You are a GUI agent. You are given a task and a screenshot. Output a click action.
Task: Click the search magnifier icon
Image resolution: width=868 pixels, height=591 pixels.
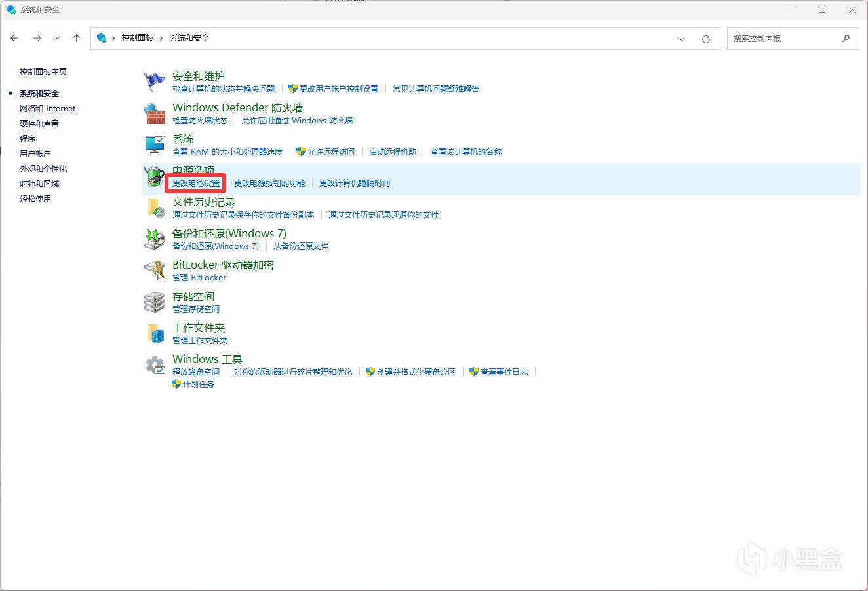click(x=846, y=39)
